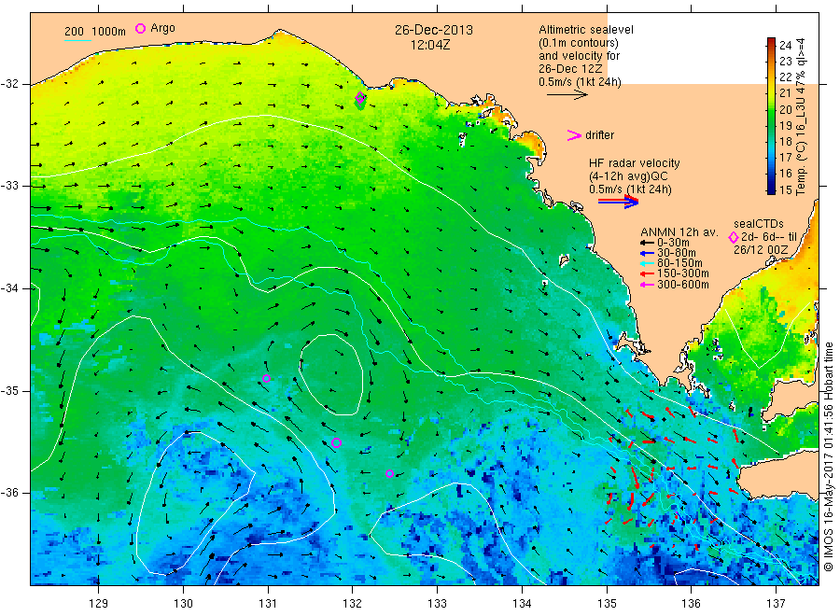This screenshot has height=616, width=840.
Task: Click the Argo float circle near 132.4E 35.8S
Action: coord(389,473)
